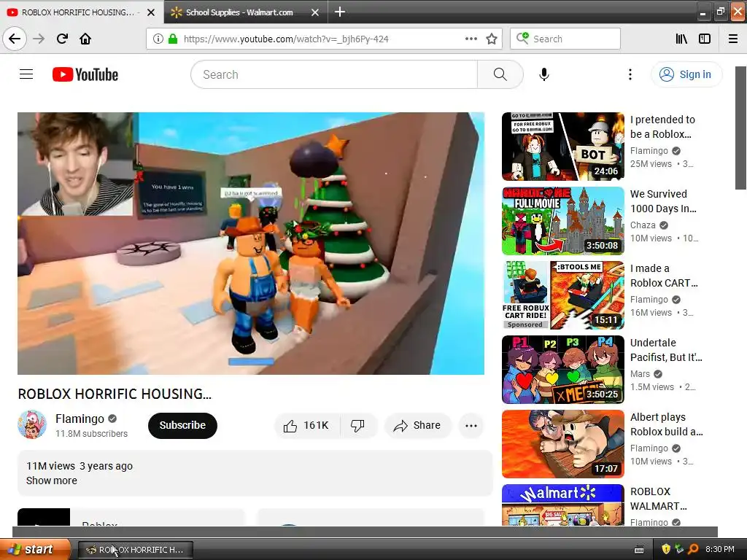Expand description with Show more
This screenshot has height=560, width=747.
[52, 481]
